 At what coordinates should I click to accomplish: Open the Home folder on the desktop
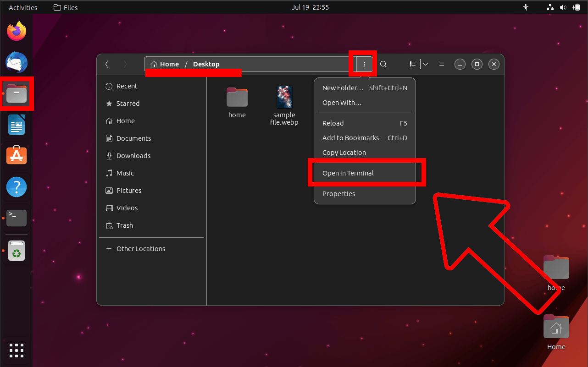[x=556, y=327]
